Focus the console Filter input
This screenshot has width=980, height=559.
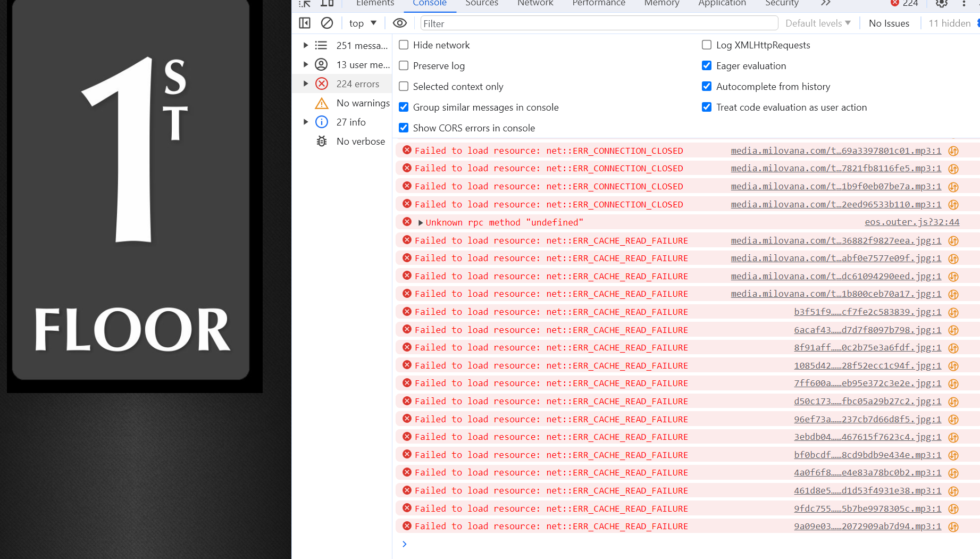tap(599, 23)
